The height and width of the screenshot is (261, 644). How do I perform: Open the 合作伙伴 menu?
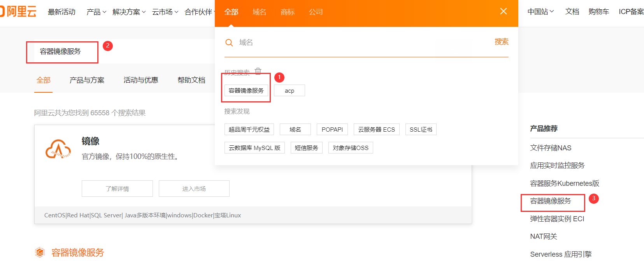(x=199, y=12)
